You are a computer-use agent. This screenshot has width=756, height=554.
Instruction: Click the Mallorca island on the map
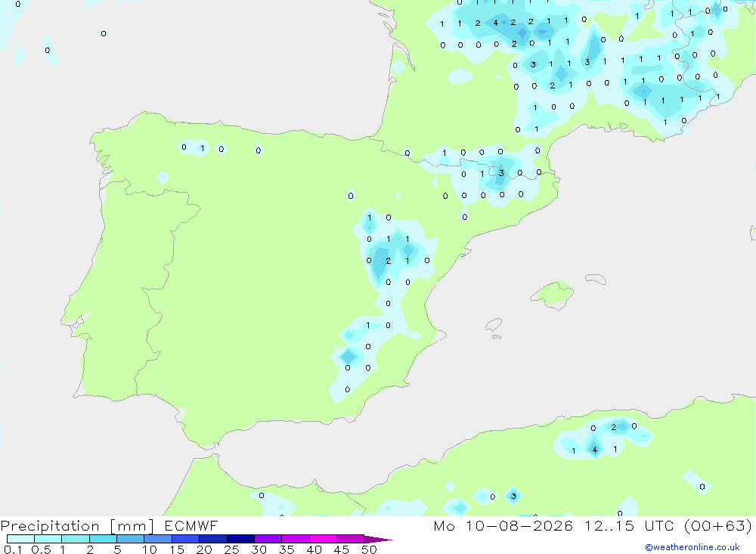pyautogui.click(x=553, y=294)
